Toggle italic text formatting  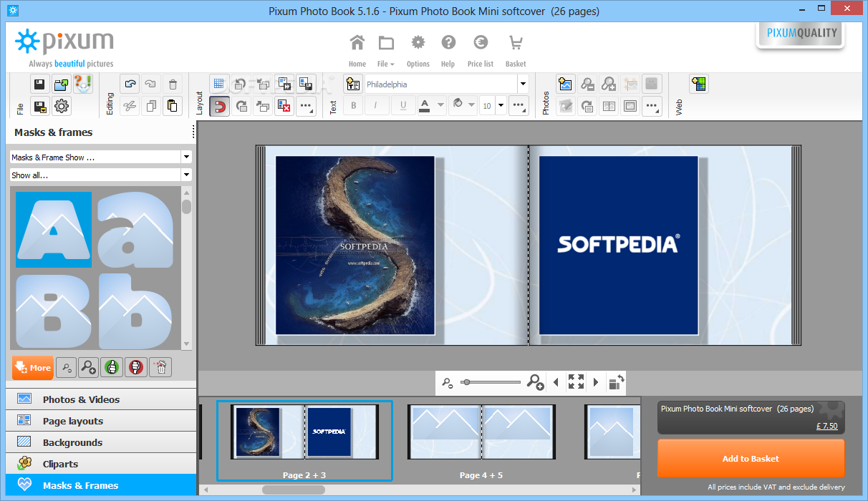coord(376,106)
